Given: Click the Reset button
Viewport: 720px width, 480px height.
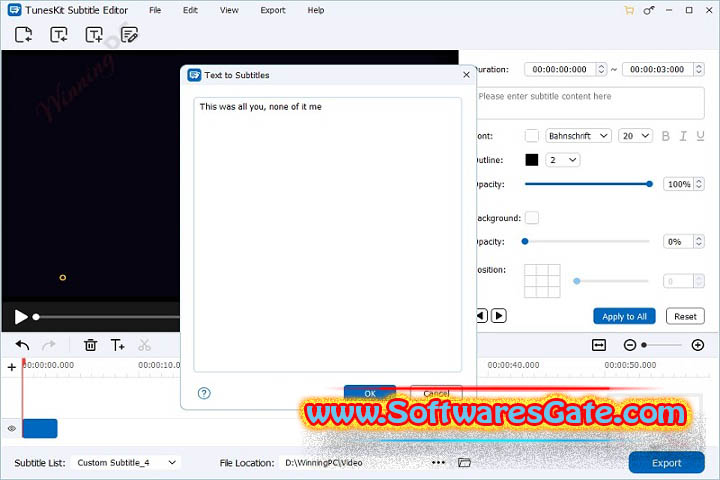Looking at the screenshot, I should (685, 316).
